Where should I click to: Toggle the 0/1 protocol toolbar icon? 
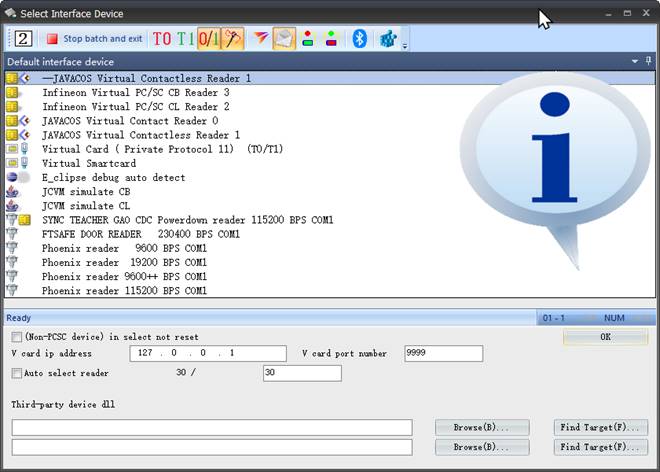coord(209,39)
